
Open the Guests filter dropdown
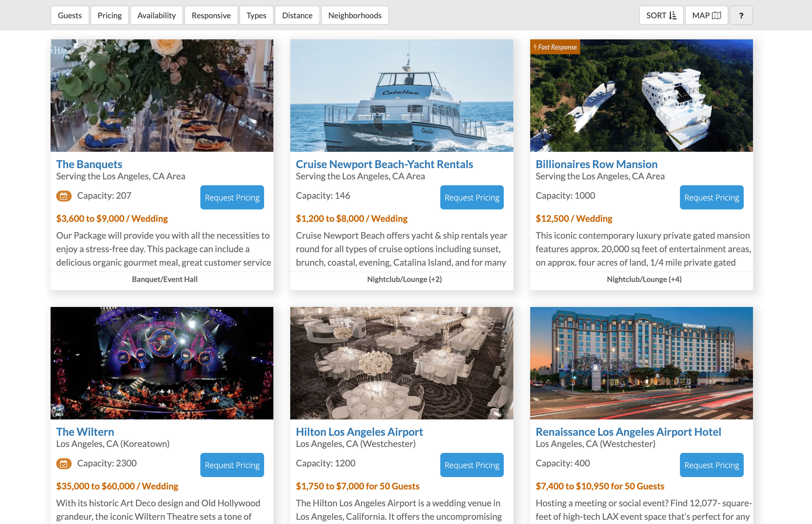[x=70, y=15]
